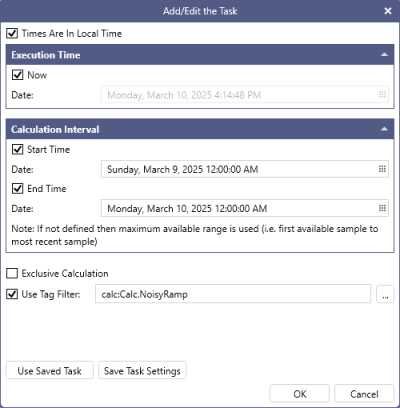Close the Add/Edit the Task dialog

[388, 11]
